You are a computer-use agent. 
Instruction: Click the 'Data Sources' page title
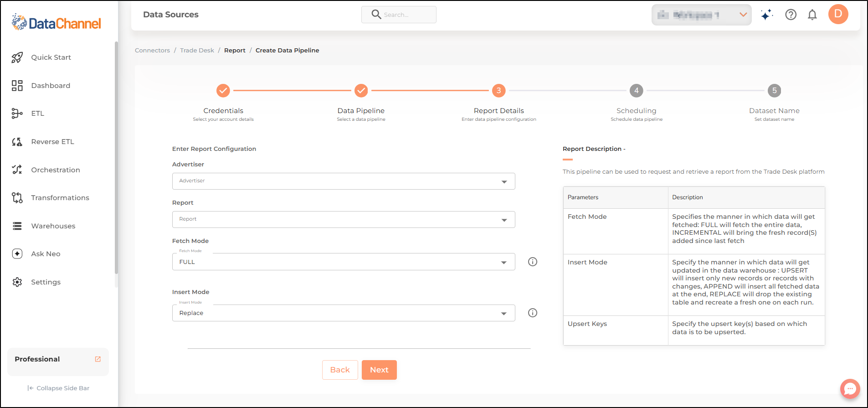click(x=171, y=15)
